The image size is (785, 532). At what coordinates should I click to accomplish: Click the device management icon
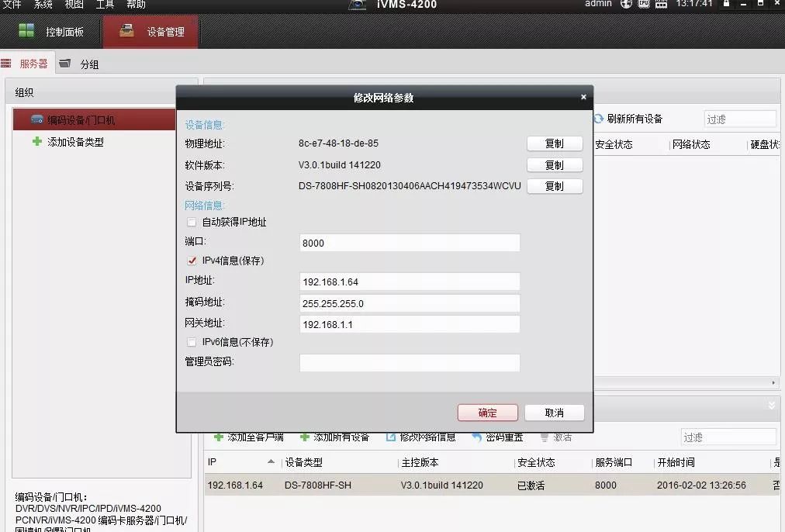tap(126, 30)
